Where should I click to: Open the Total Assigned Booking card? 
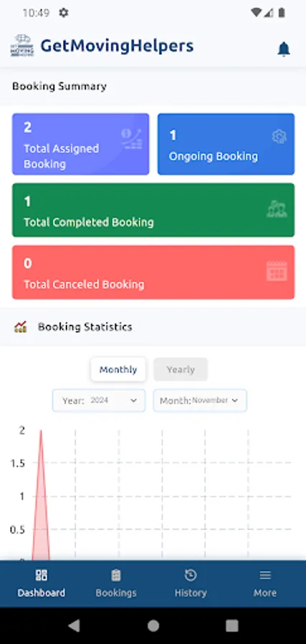pos(80,144)
